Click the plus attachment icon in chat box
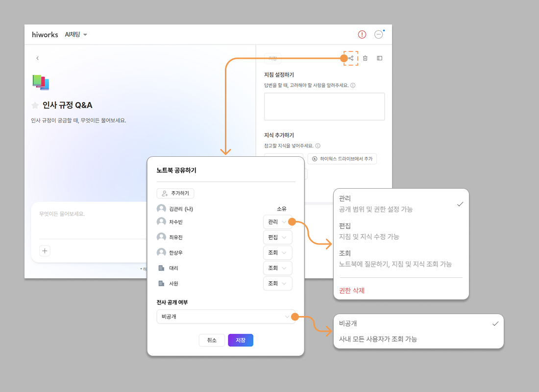 tap(45, 251)
